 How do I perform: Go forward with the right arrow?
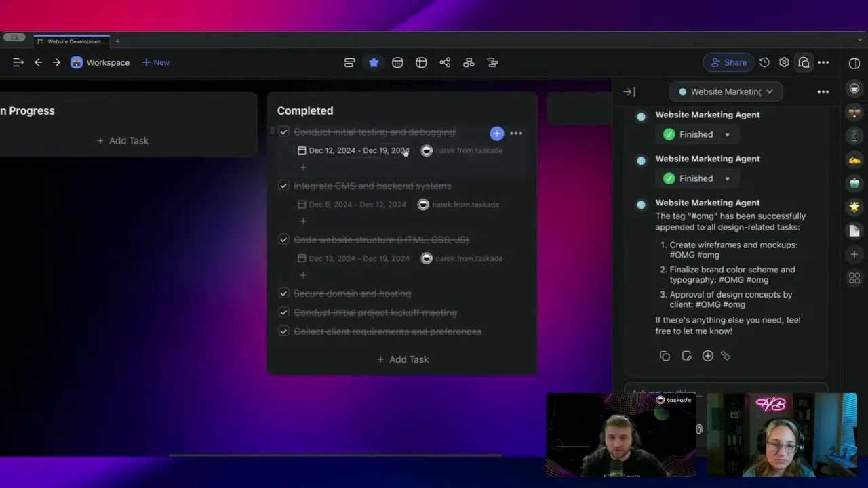click(x=56, y=62)
